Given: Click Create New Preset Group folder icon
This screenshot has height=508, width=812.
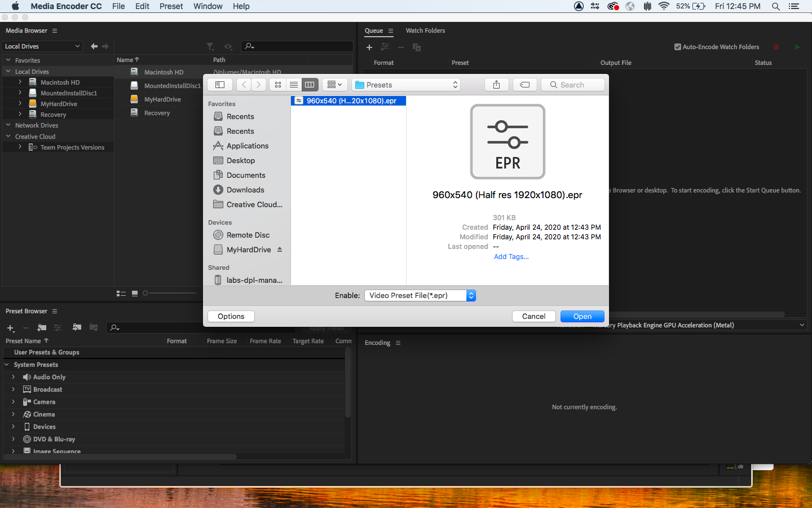Looking at the screenshot, I should 42,327.
